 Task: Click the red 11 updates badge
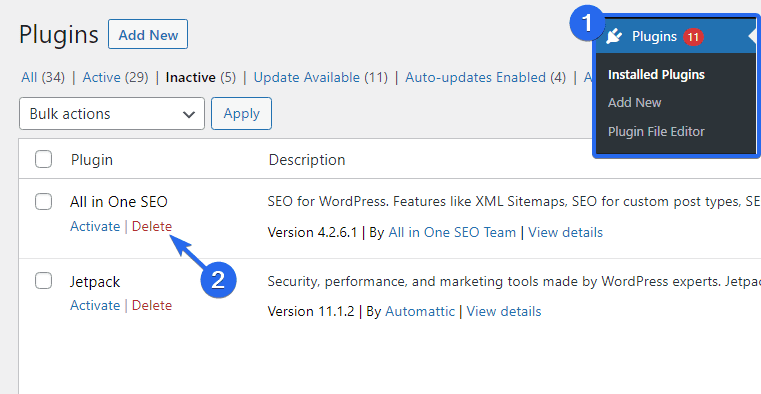(693, 37)
